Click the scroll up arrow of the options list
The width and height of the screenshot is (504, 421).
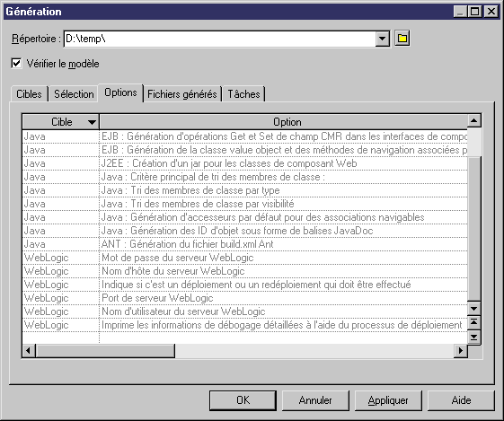(473, 121)
